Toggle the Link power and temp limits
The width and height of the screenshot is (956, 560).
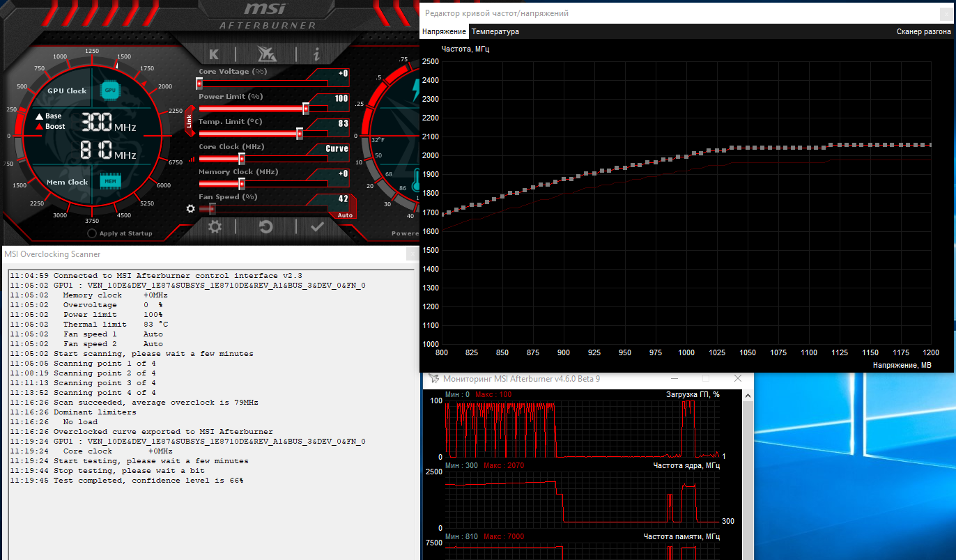pyautogui.click(x=189, y=122)
